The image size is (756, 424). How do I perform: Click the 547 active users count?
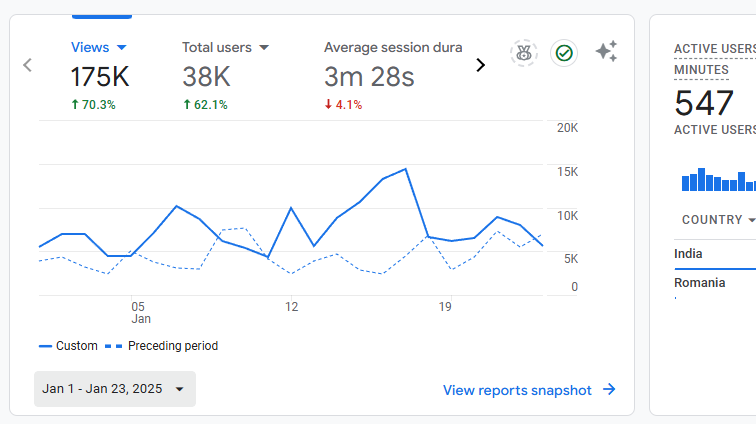704,103
